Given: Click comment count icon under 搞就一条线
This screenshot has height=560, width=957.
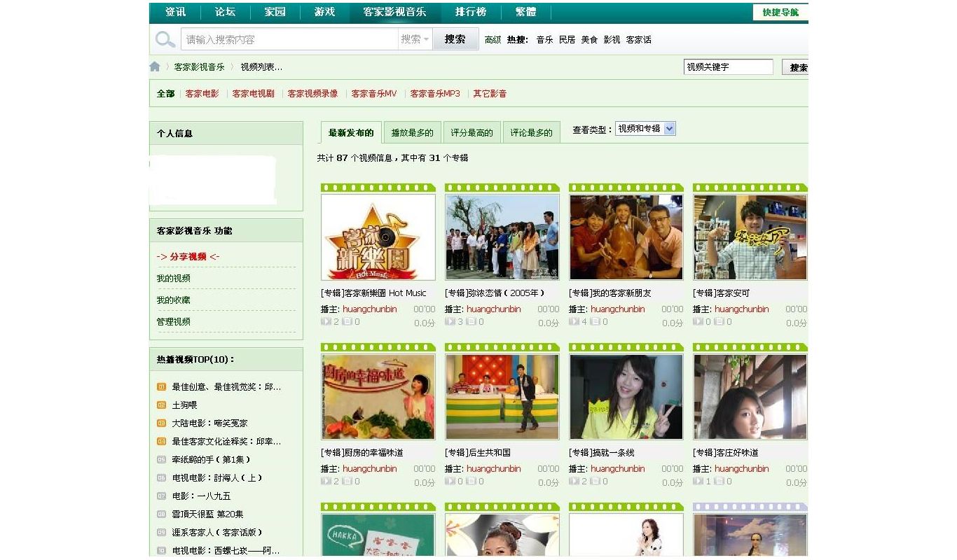Looking at the screenshot, I should pyautogui.click(x=595, y=481).
